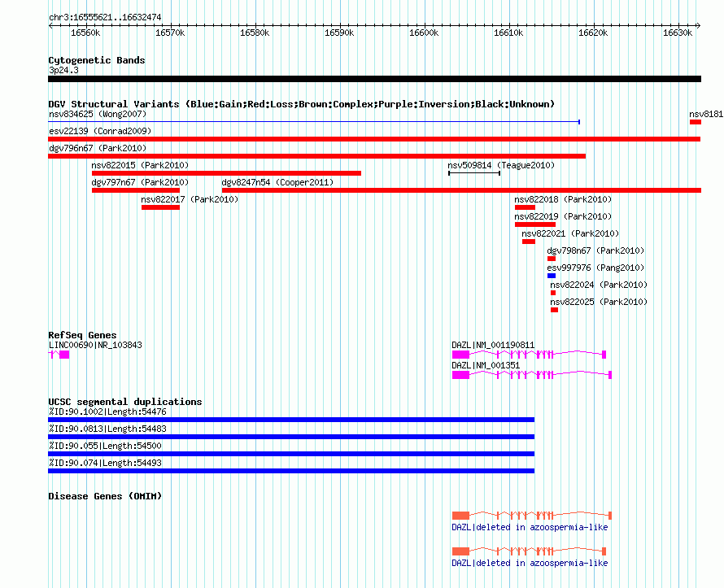Select the nsv509814 (Teague2010) variant label
724x588 pixels.
[x=501, y=165]
